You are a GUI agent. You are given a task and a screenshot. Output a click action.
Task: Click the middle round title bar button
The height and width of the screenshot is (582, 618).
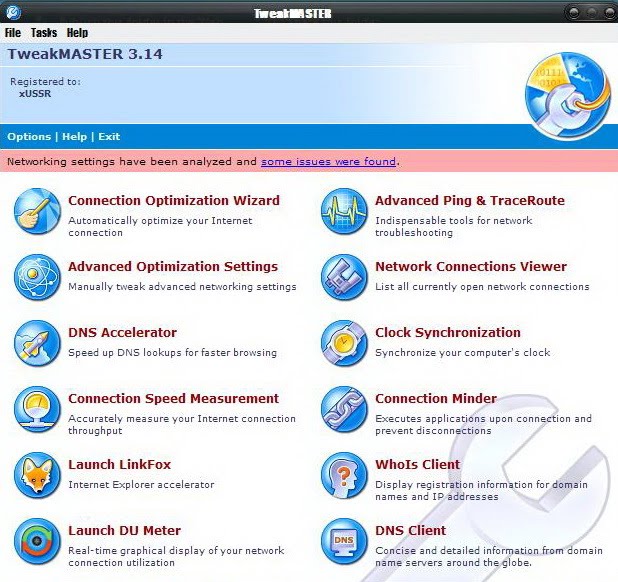pos(592,13)
